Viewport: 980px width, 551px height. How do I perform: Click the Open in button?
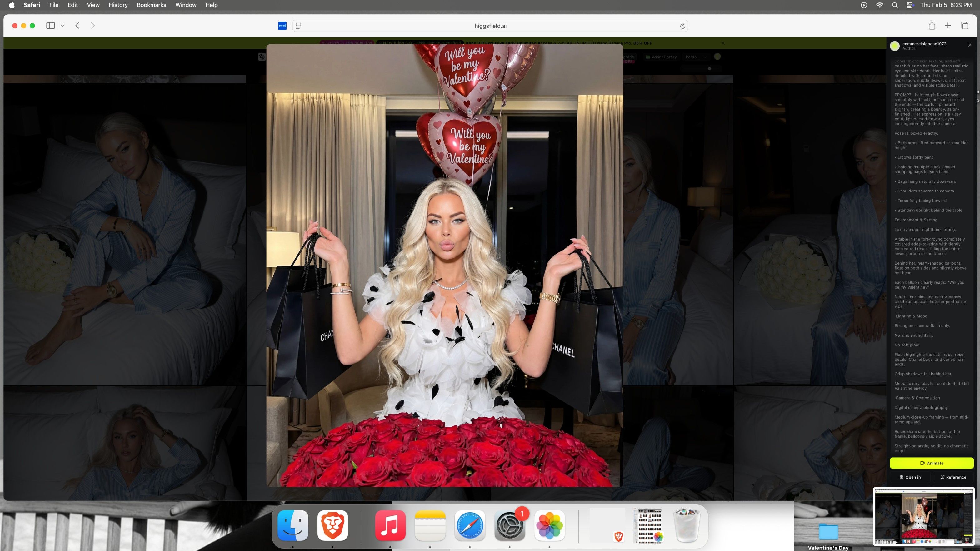click(910, 477)
